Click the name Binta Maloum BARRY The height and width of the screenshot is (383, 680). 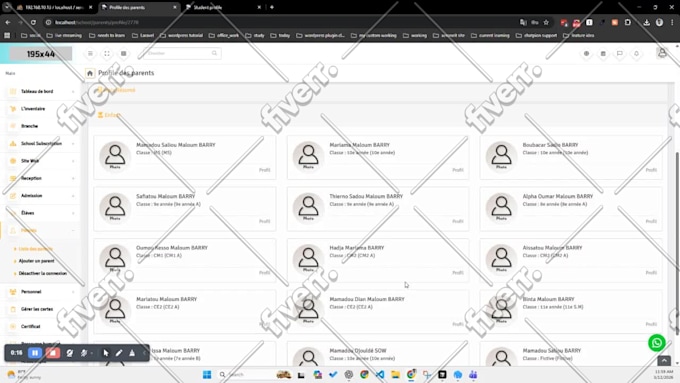548,299
